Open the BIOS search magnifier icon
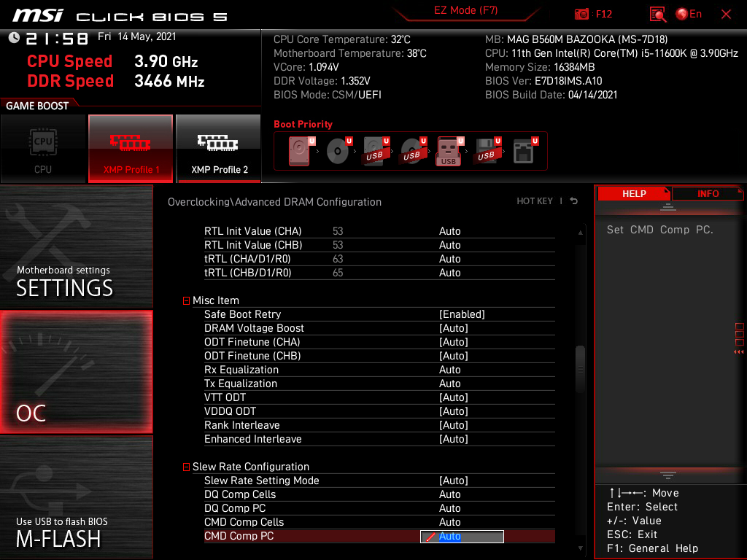This screenshot has height=560, width=747. (x=657, y=15)
